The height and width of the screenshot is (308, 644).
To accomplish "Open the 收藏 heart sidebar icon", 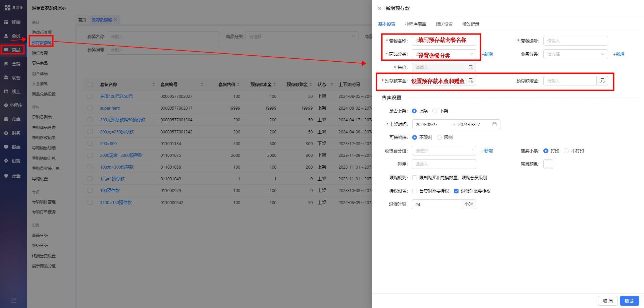I will 6,176.
